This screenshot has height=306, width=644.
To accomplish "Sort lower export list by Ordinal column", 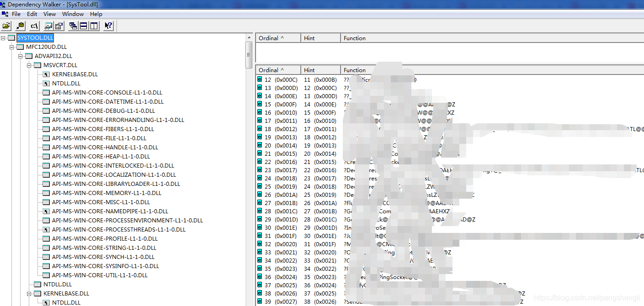I will click(x=278, y=70).
